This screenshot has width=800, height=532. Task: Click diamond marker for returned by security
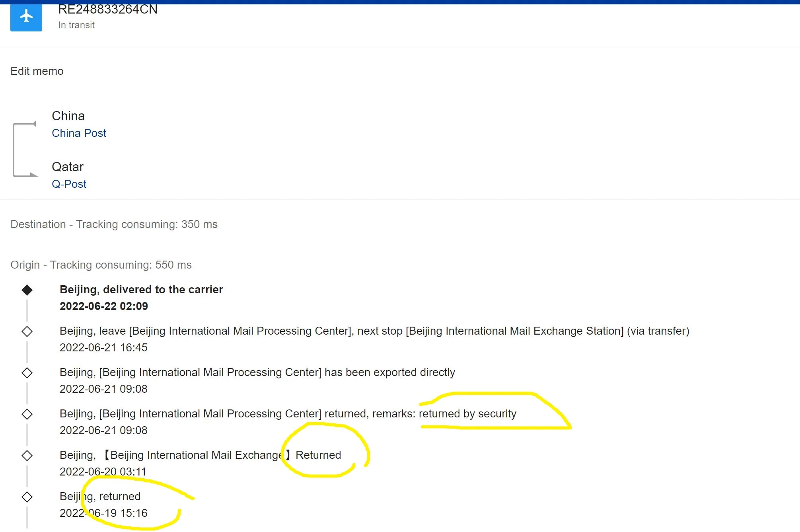click(x=27, y=414)
